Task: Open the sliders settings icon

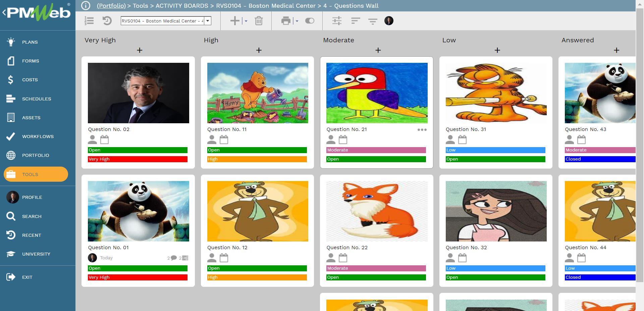Action: pyautogui.click(x=337, y=21)
